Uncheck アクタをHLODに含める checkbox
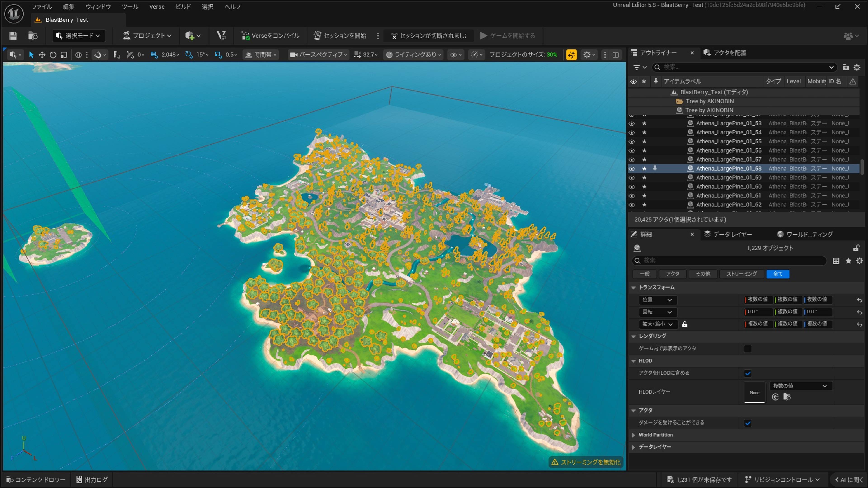The height and width of the screenshot is (488, 868). coord(748,373)
